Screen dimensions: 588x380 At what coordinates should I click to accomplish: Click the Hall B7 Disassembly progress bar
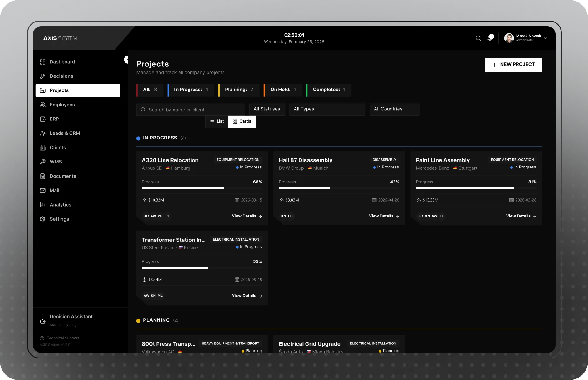coord(339,188)
